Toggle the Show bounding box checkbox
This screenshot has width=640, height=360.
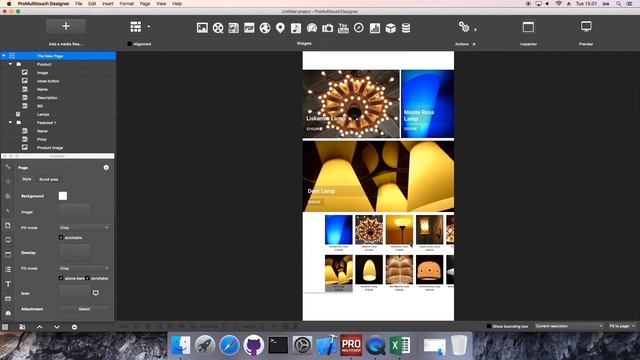click(x=489, y=326)
